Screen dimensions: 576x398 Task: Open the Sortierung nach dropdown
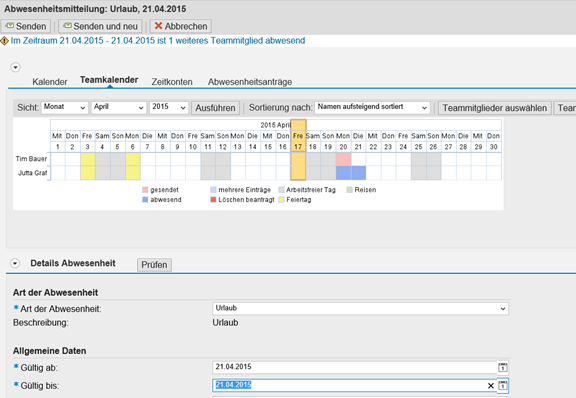click(372, 107)
